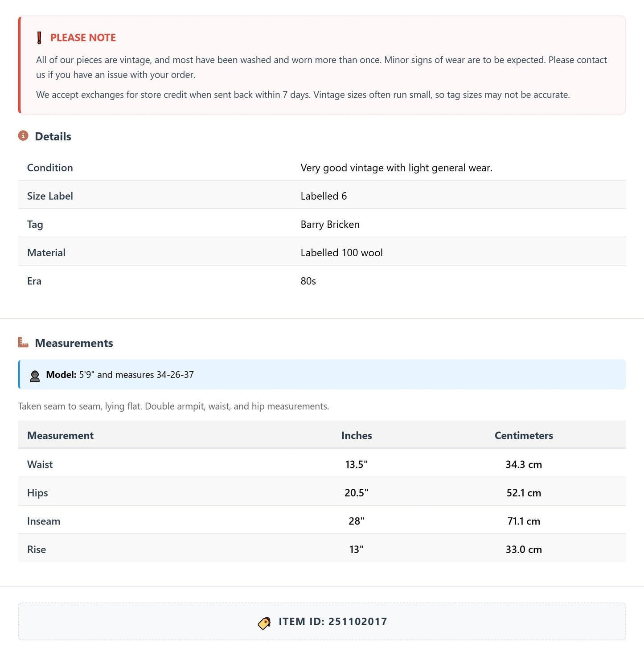Click the red exclamation mark icon
644x656 pixels.
pyautogui.click(x=39, y=38)
